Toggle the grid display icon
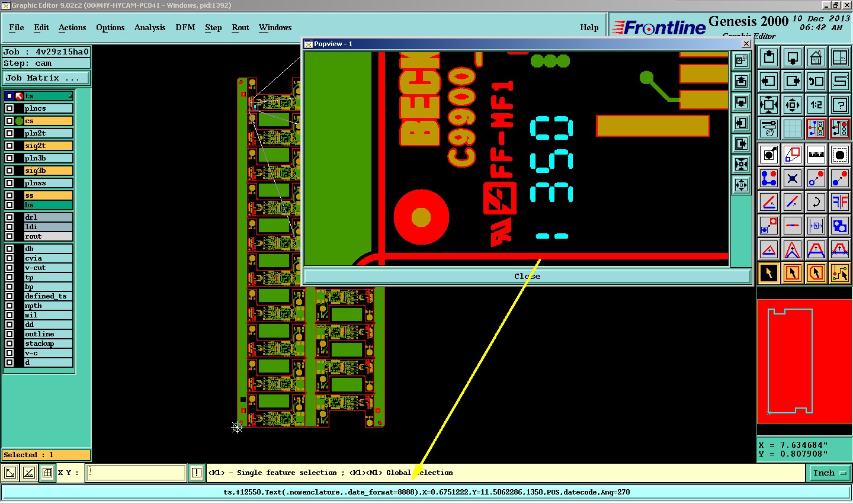This screenshot has width=853, height=504. point(793,129)
